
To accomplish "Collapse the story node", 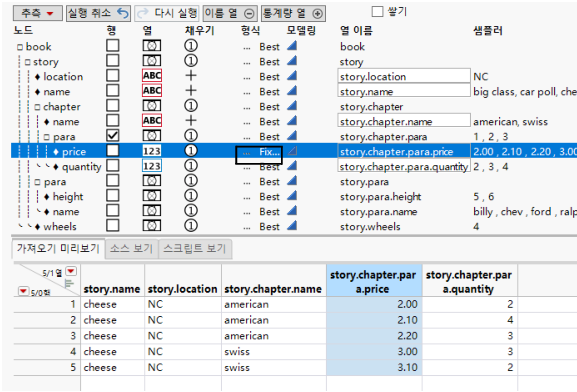I will (x=28, y=62).
